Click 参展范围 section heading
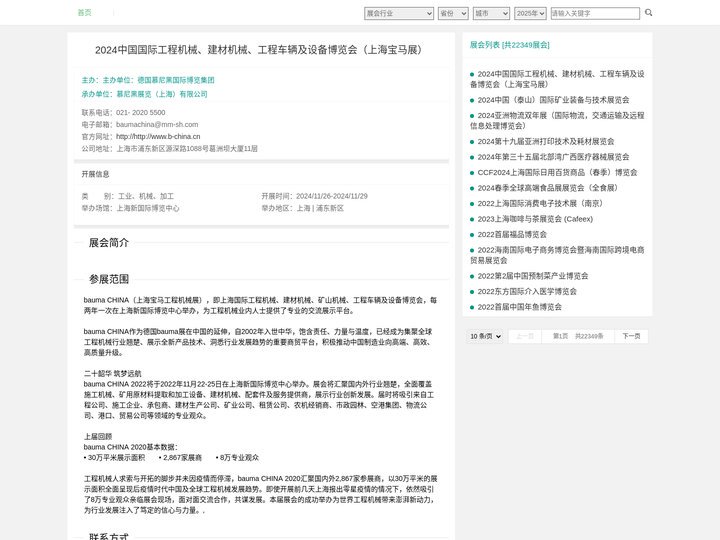Screen dimensions: 720x540 109,279
